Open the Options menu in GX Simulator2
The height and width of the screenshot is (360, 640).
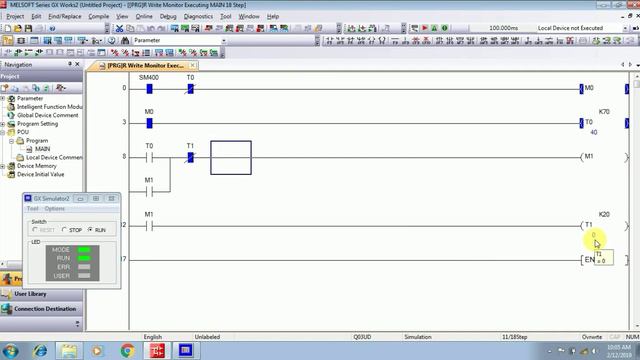click(x=55, y=209)
